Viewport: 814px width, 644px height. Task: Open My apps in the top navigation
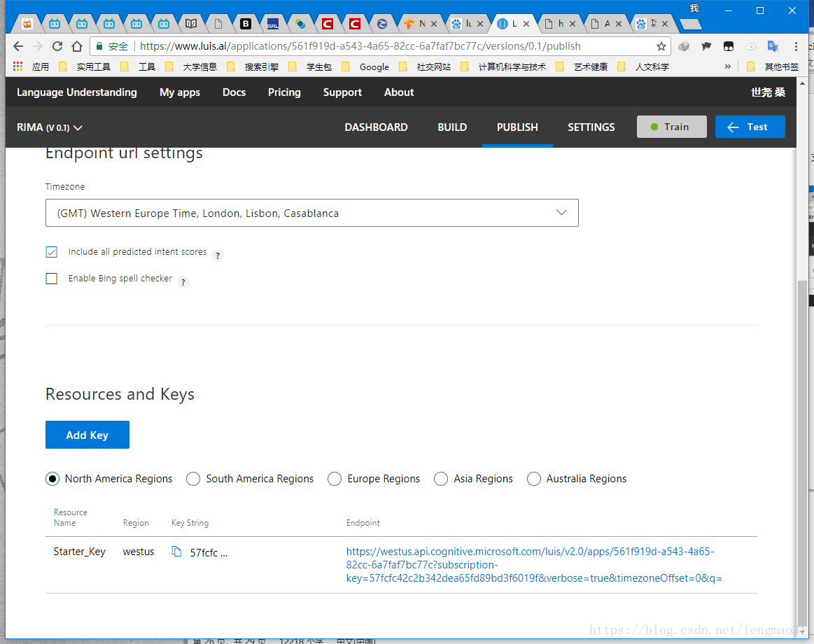180,92
